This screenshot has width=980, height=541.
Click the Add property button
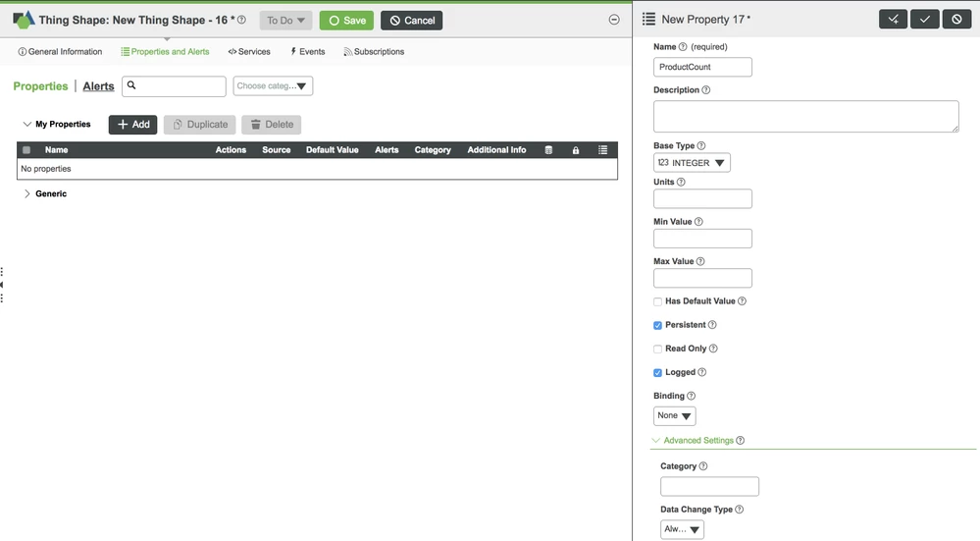(133, 125)
